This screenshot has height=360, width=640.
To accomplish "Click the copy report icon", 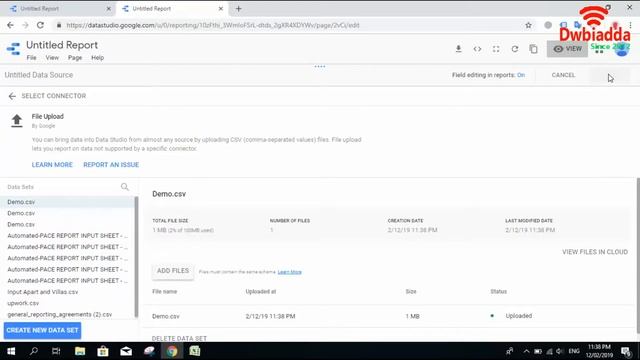I will tap(533, 49).
